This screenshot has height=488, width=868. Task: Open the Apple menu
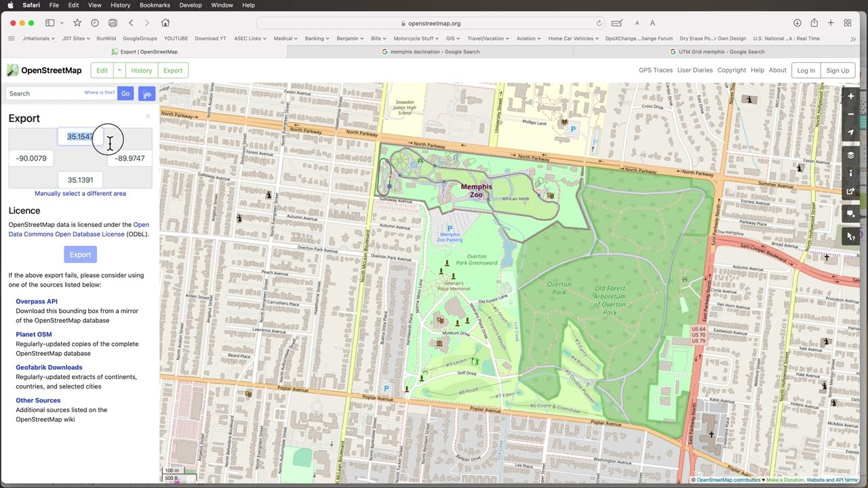[x=10, y=5]
